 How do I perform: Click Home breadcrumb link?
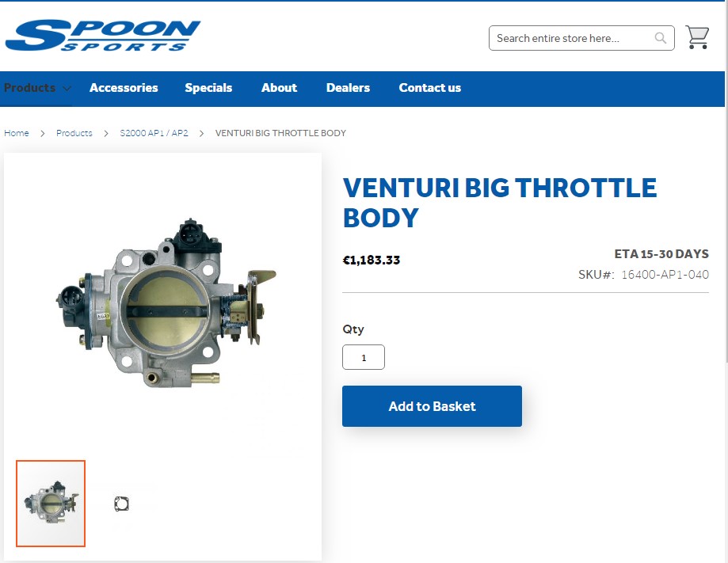[x=17, y=133]
